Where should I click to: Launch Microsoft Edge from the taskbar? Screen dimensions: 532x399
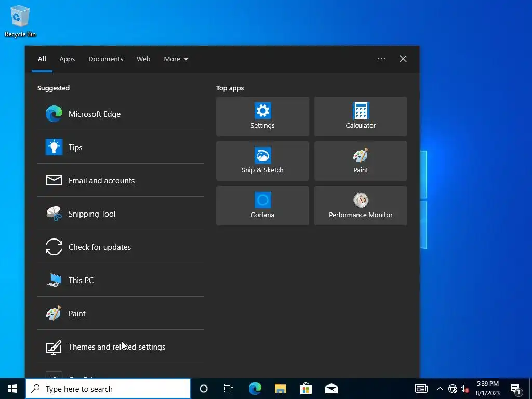click(255, 389)
